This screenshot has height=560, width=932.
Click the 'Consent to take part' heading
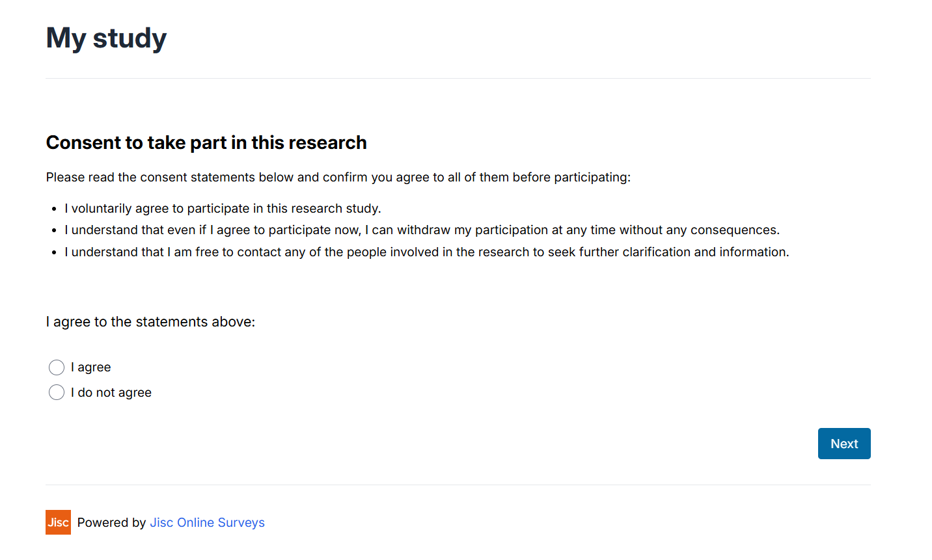pyautogui.click(x=206, y=142)
